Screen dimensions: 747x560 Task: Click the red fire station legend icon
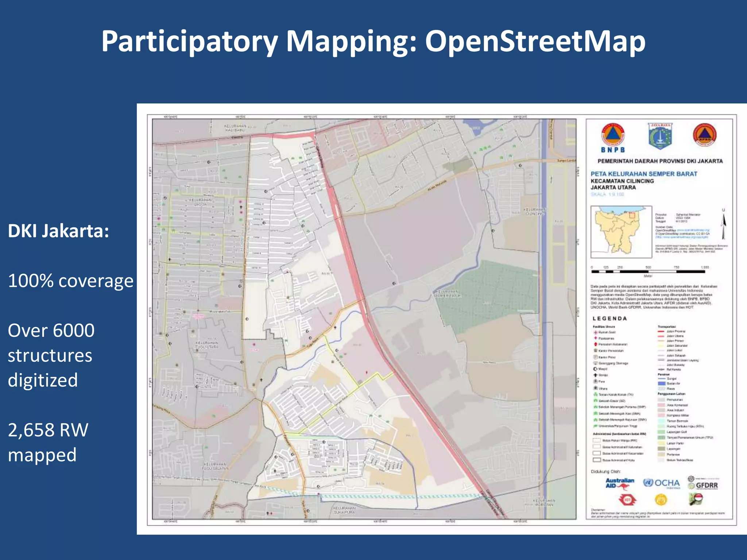coord(596,344)
